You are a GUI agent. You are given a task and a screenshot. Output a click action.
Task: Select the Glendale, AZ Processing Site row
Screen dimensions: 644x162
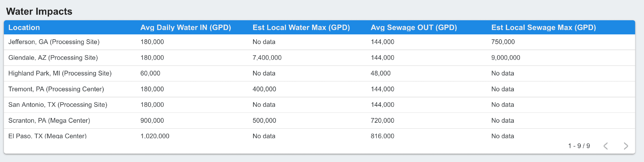tap(53, 58)
